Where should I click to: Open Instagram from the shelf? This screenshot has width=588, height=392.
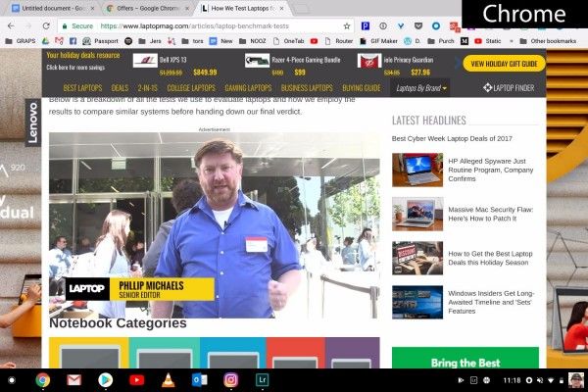tap(230, 380)
